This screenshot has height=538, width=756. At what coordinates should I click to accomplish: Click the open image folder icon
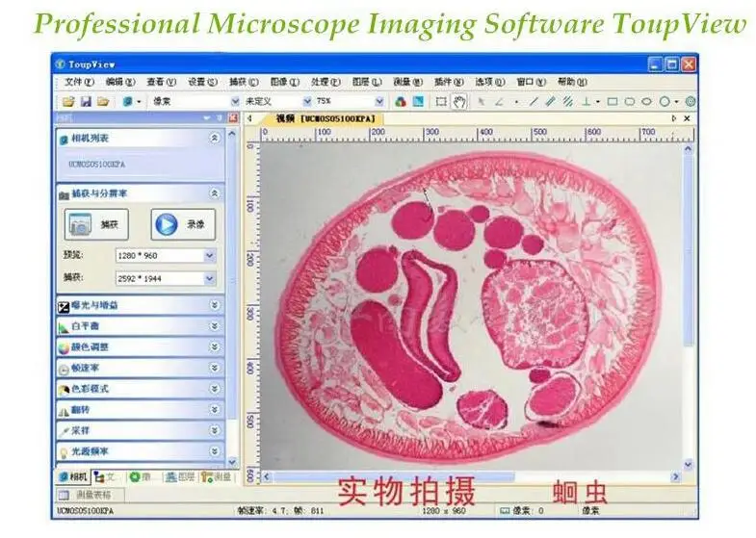[68, 102]
